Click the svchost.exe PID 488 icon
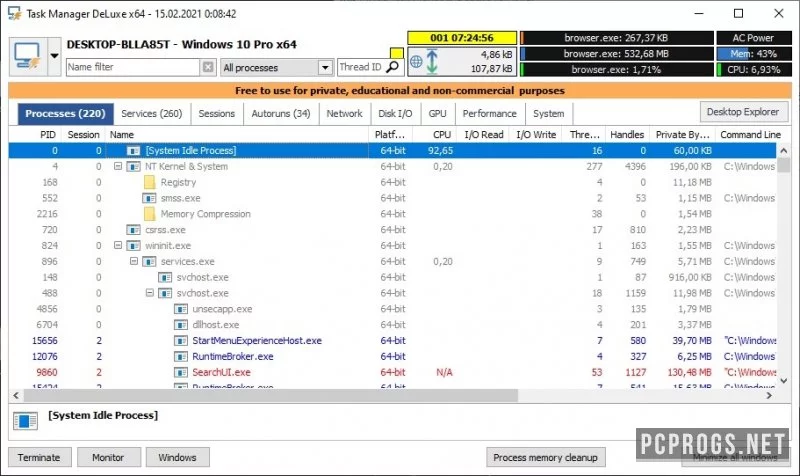 [165, 293]
